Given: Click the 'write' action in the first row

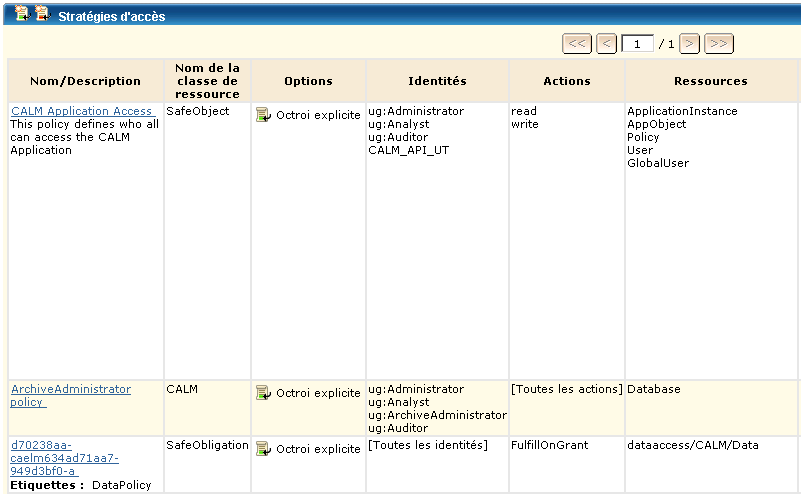Looking at the screenshot, I should pos(525,124).
